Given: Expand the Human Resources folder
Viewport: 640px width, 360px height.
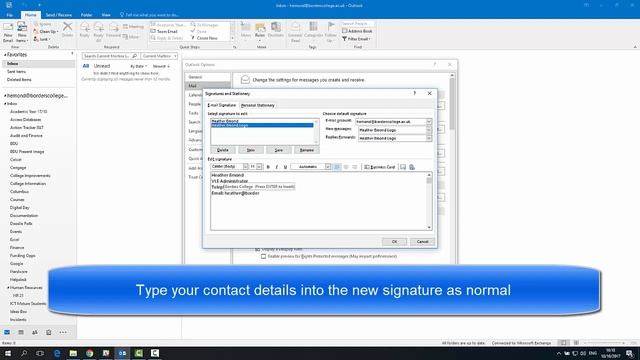Looking at the screenshot, I should [x=8, y=288].
